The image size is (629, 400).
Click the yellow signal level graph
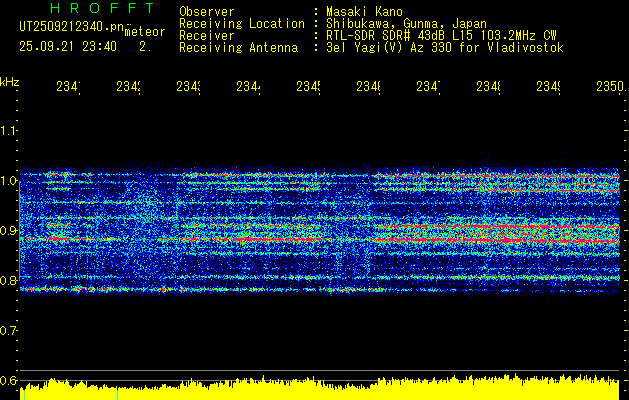(x=320, y=387)
